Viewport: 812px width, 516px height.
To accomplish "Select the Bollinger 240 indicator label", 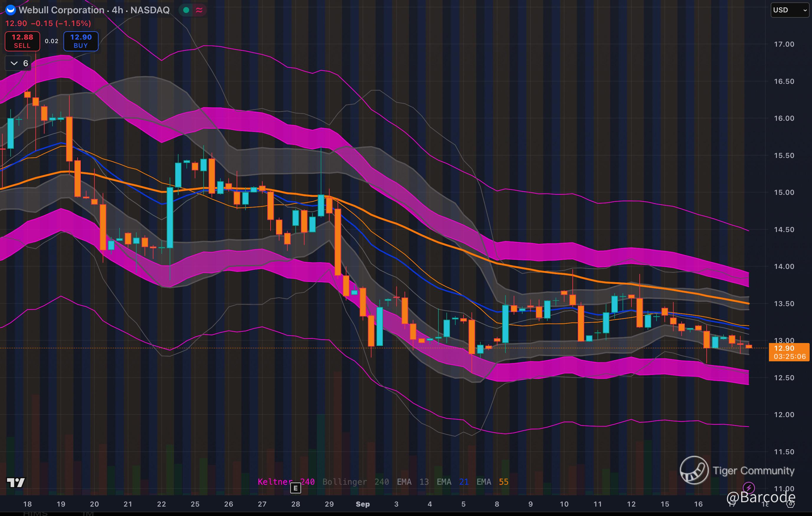I will 356,481.
